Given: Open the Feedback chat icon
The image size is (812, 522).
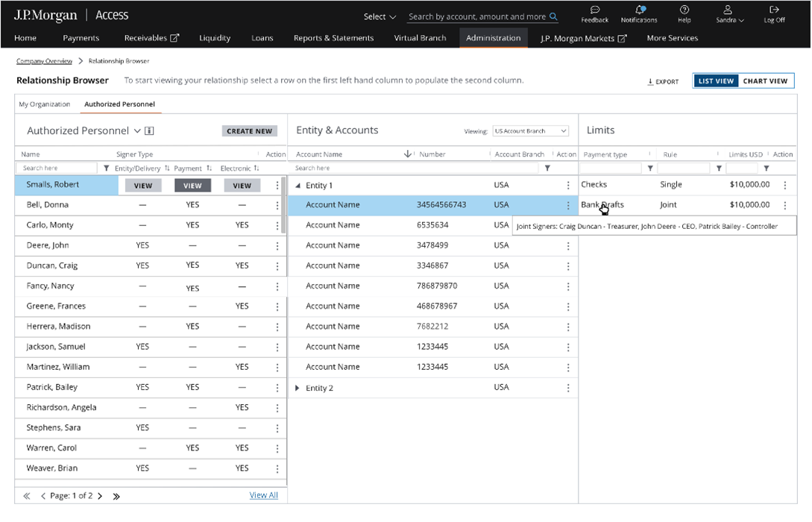Looking at the screenshot, I should [x=594, y=10].
